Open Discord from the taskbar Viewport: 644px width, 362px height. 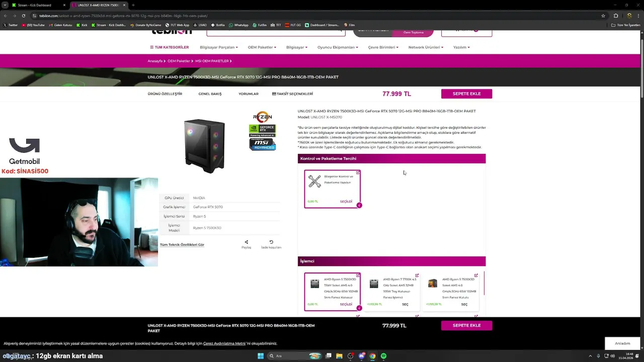pyautogui.click(x=361, y=356)
